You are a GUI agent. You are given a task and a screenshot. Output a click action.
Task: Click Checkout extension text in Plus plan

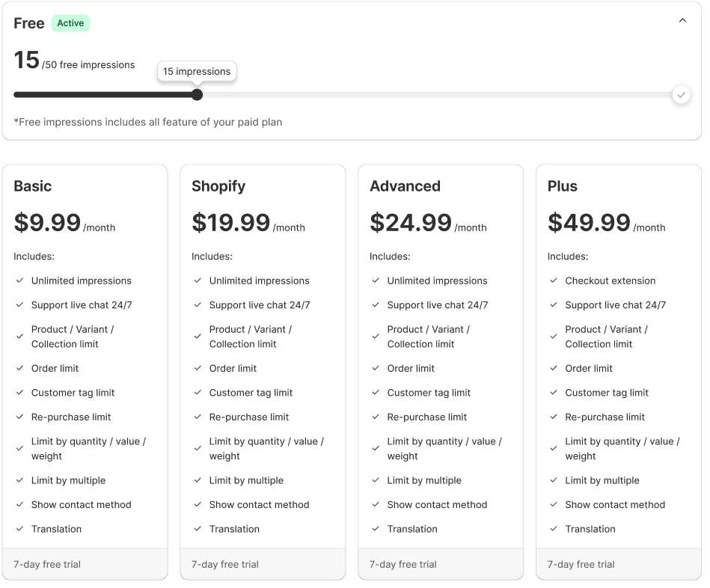[610, 281]
